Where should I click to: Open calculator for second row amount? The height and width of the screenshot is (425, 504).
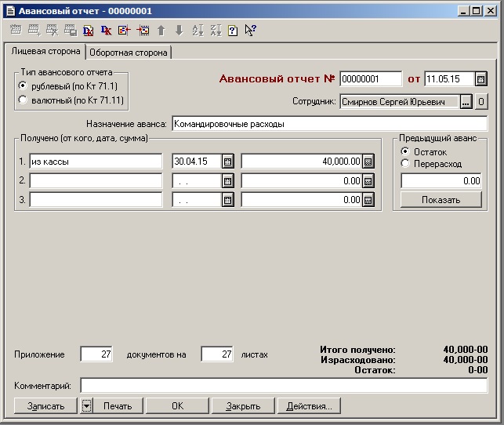368,181
